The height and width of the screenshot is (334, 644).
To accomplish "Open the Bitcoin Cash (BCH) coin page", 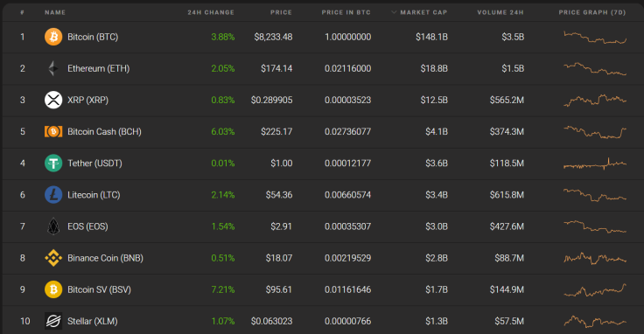I will click(x=104, y=132).
